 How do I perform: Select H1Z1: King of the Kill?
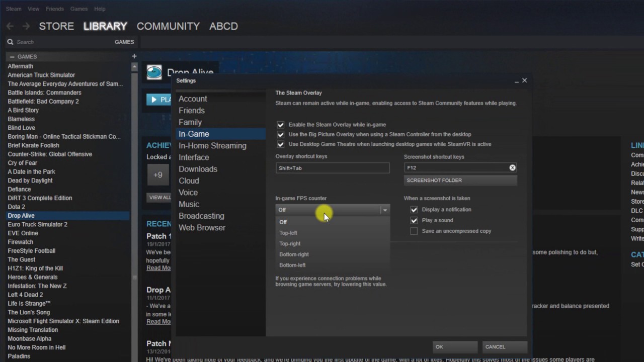click(35, 268)
